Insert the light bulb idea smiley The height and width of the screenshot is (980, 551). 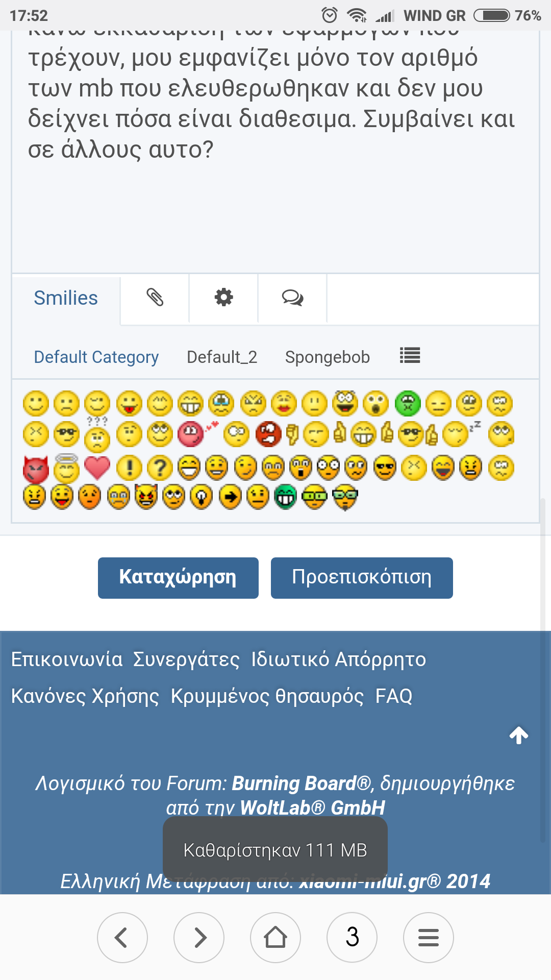pos(202,497)
